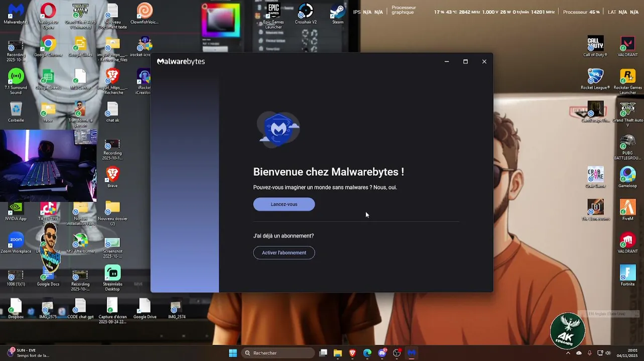Screen dimensions: 644x361
Task: Select Crosshair V2 desktop icon
Action: click(306, 14)
